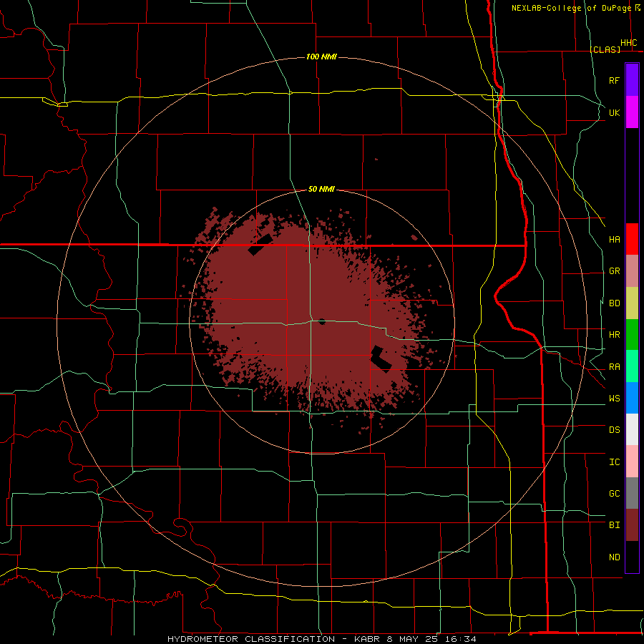This screenshot has height=644, width=644.
Task: Click the RF legend label
Action: point(614,80)
